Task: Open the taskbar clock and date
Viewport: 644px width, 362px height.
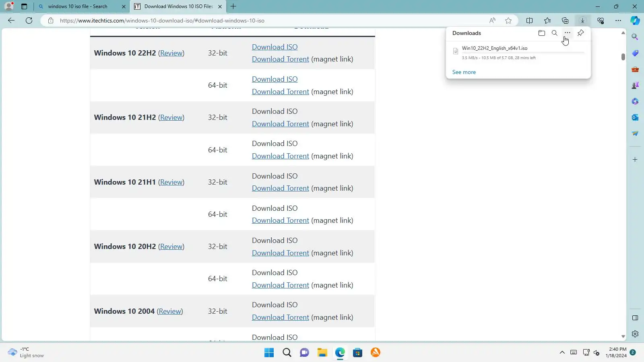Action: click(x=616, y=353)
